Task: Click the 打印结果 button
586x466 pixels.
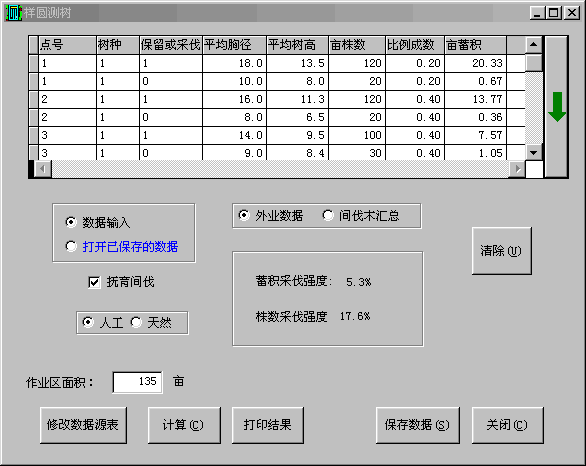Action: pos(268,425)
